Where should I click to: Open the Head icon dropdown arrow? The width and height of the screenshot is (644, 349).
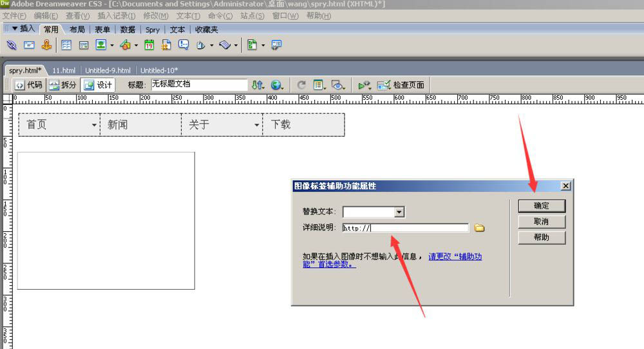(211, 45)
